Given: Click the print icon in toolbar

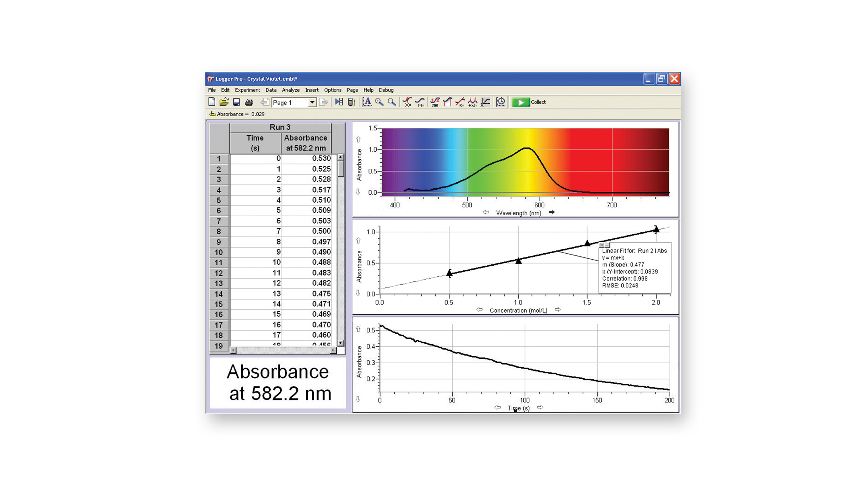Looking at the screenshot, I should [249, 102].
